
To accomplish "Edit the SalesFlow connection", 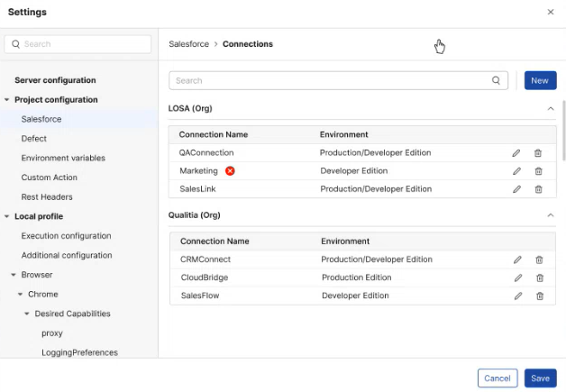I will (x=517, y=296).
